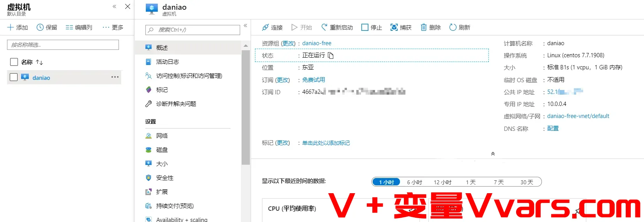Copy the running status to clipboard
Viewport: 644px width, 222px height.
tap(331, 55)
